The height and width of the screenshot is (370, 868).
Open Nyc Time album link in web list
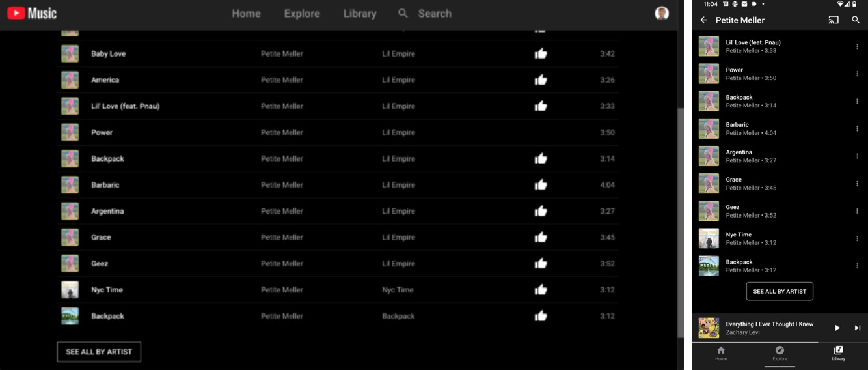click(398, 290)
